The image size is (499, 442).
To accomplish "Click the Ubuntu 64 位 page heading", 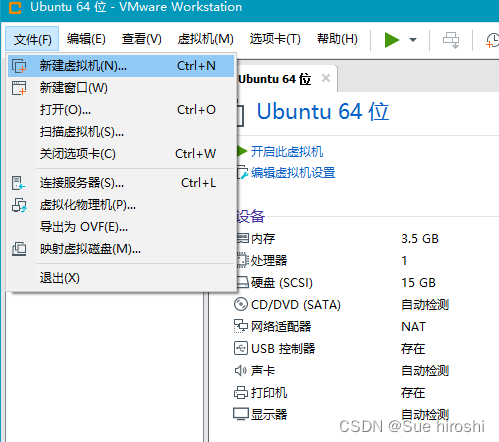I will click(x=323, y=111).
